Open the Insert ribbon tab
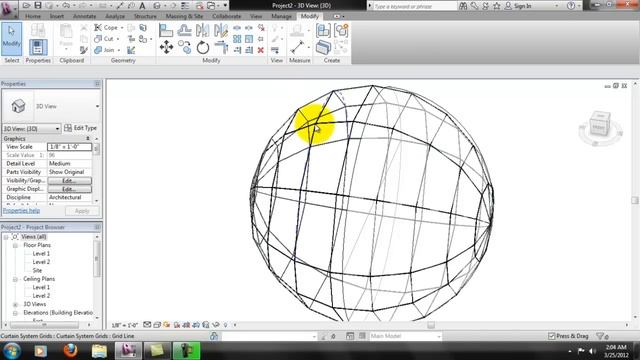Viewport: 640px width, 360px height. click(56, 16)
